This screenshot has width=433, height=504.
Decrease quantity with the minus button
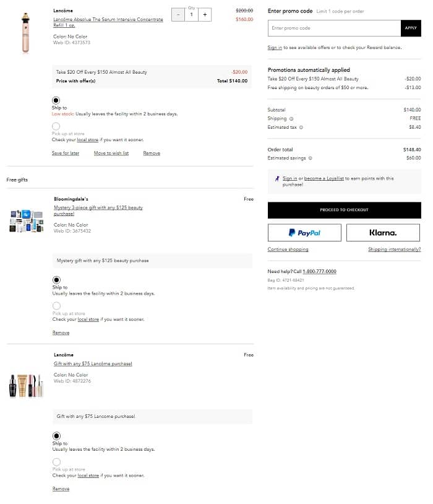[178, 14]
